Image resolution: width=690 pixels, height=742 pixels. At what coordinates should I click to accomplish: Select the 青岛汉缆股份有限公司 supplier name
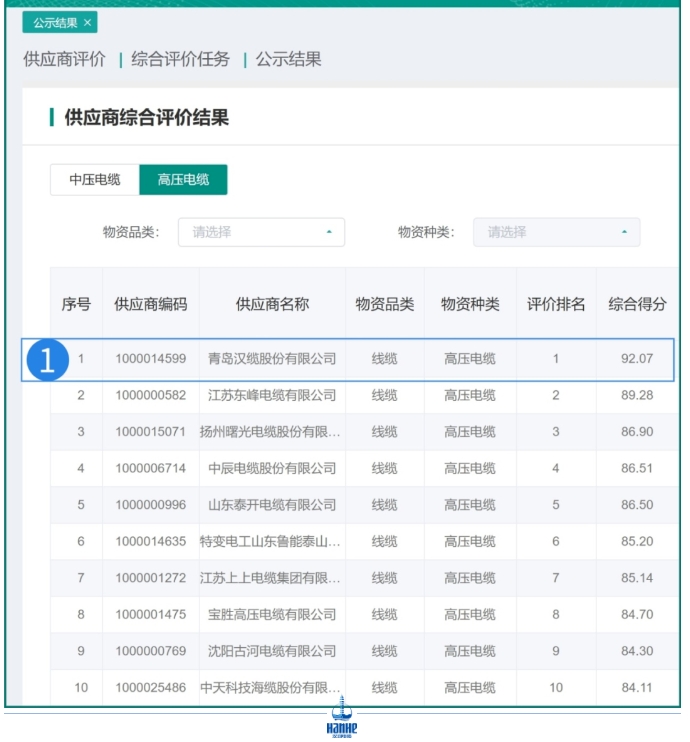(x=272, y=359)
